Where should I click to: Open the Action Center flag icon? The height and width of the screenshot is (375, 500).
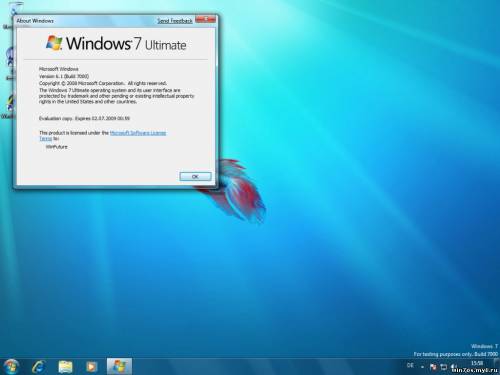(433, 367)
